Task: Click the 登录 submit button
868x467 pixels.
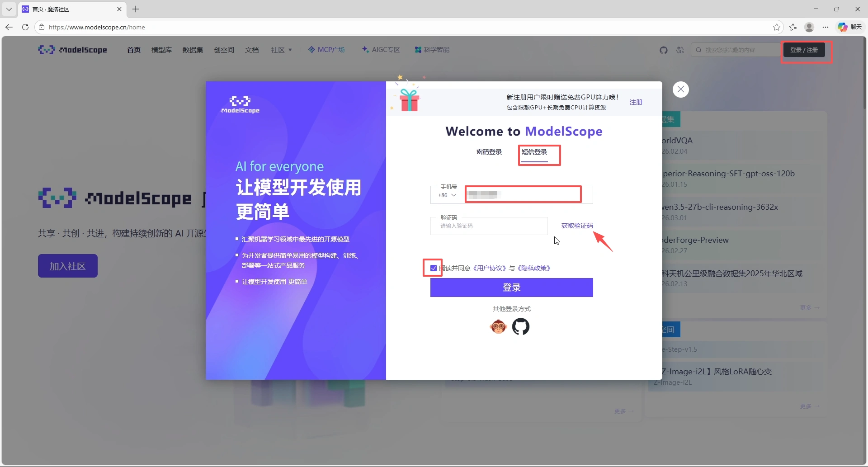Action: (512, 288)
